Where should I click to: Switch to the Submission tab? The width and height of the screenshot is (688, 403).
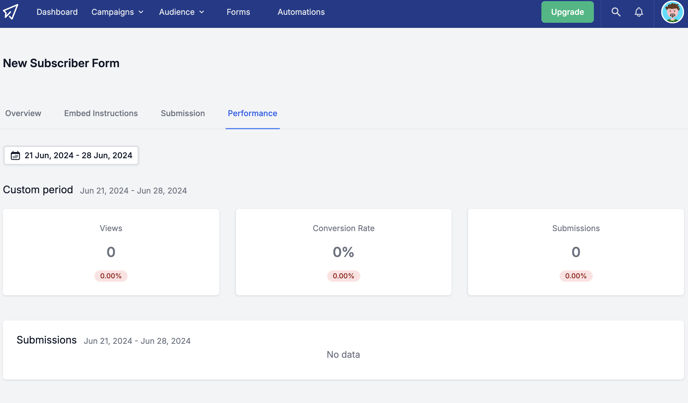click(183, 113)
